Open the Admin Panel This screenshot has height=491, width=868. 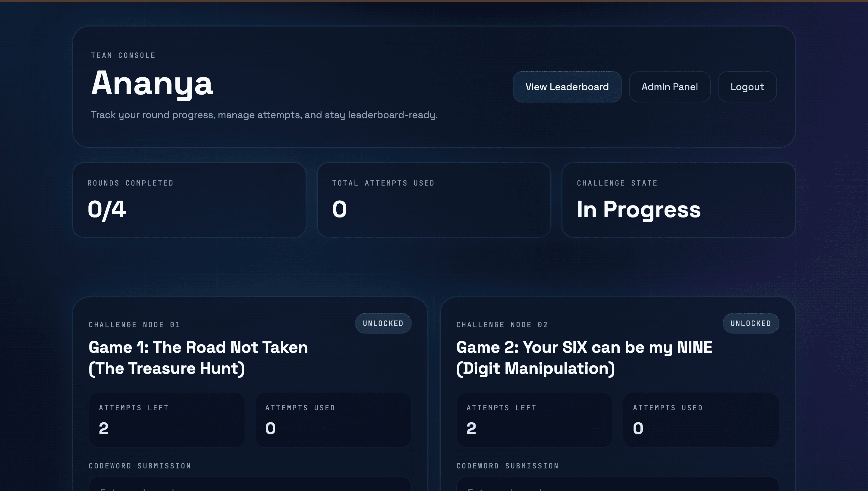[x=669, y=87]
